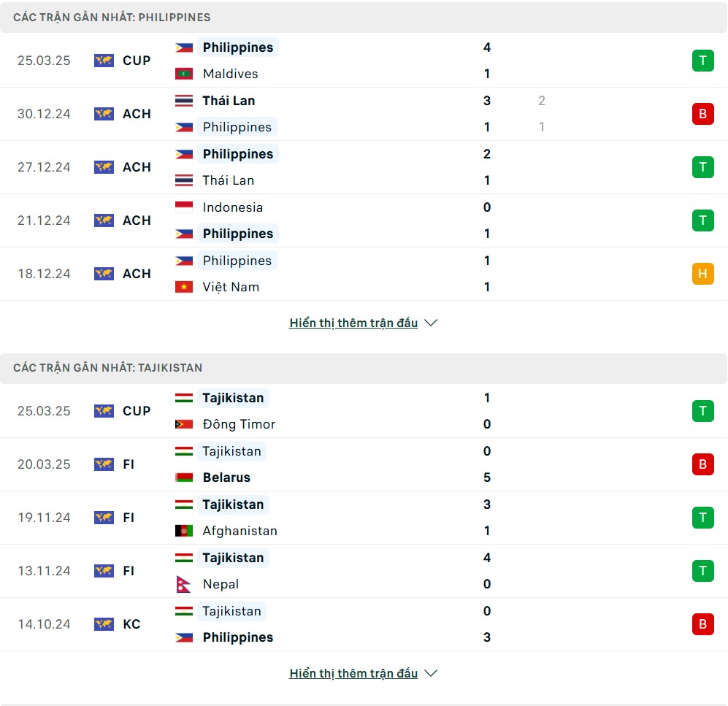728x706 pixels.
Task: Click the Afghanistan flag icon
Action: pyautogui.click(x=184, y=531)
